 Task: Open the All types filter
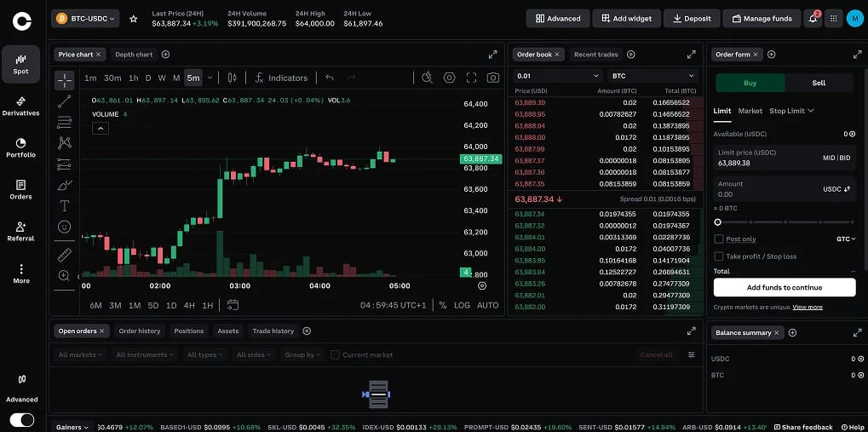coord(204,354)
